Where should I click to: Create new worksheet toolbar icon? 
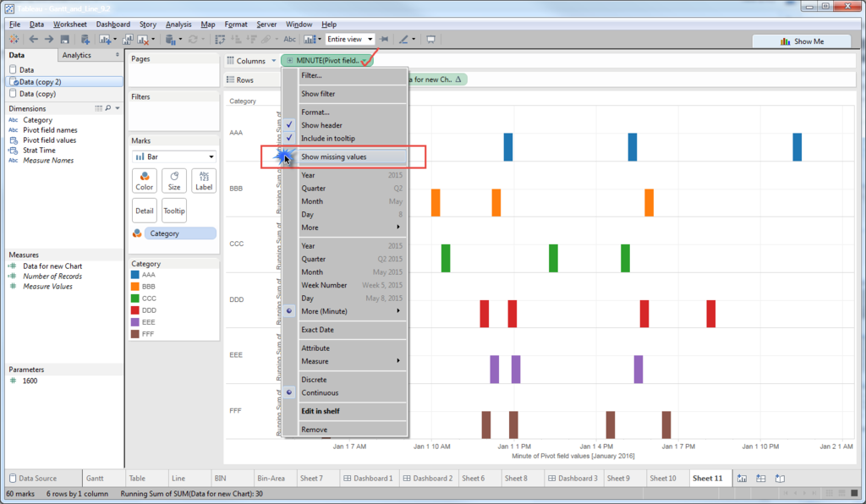point(104,39)
